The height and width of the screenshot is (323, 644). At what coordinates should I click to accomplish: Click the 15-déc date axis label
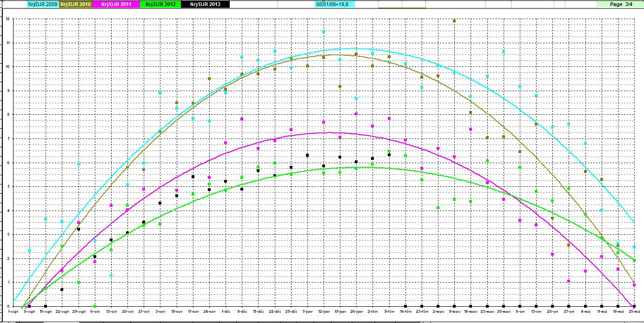pyautogui.click(x=259, y=311)
